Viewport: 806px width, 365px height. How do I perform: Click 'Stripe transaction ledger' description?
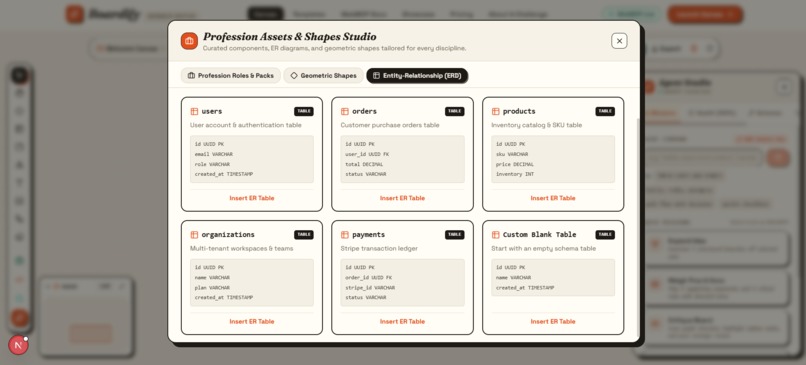(x=379, y=248)
